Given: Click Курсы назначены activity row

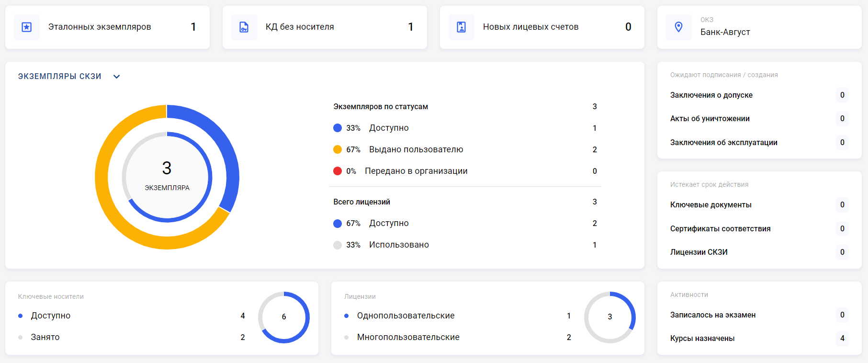Looking at the screenshot, I should 702,339.
